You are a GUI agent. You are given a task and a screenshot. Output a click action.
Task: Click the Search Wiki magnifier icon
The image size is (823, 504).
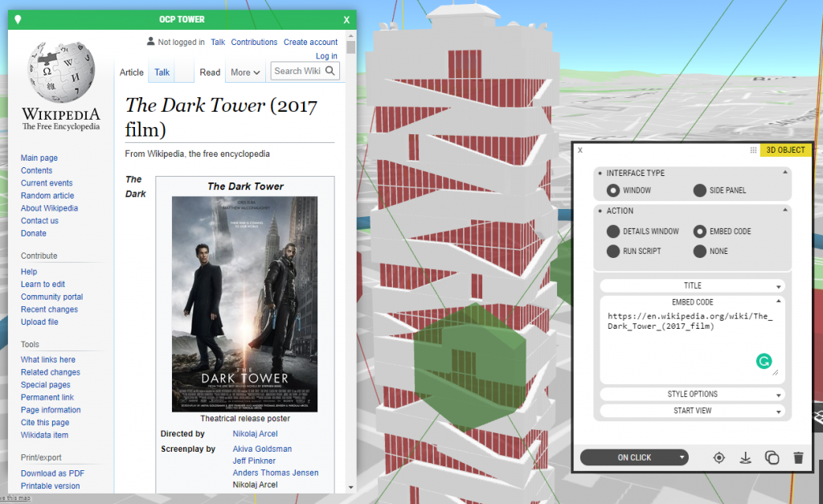tap(330, 71)
